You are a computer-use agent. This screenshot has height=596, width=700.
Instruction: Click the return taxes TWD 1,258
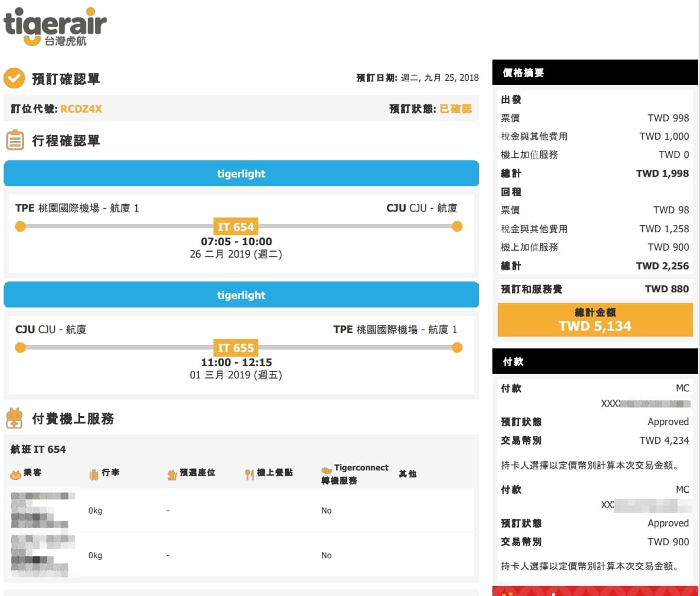coord(664,229)
